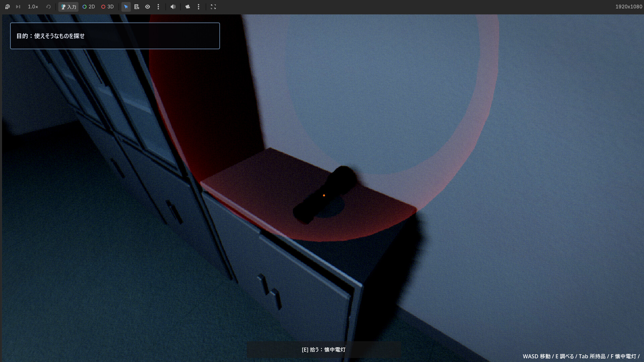Click the camera override icon
644x362 pixels.
tap(188, 7)
